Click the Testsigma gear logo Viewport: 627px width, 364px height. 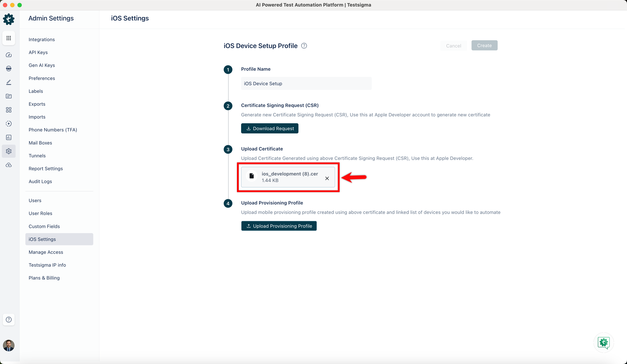9,19
